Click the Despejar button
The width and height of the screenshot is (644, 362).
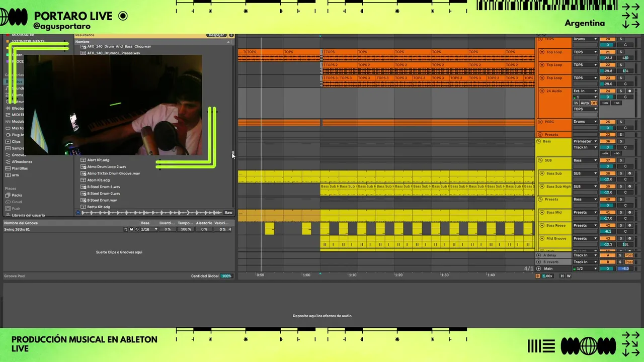click(216, 35)
